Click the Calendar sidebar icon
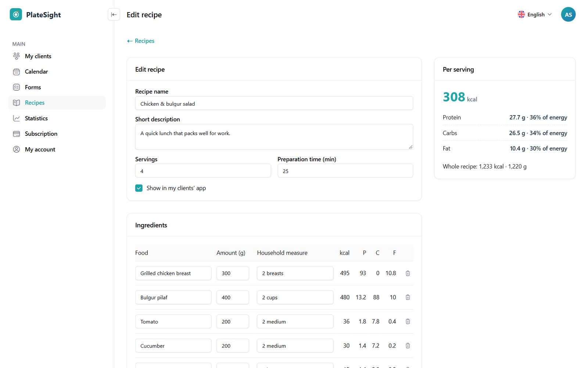This screenshot has height=368, width=588. [x=17, y=71]
